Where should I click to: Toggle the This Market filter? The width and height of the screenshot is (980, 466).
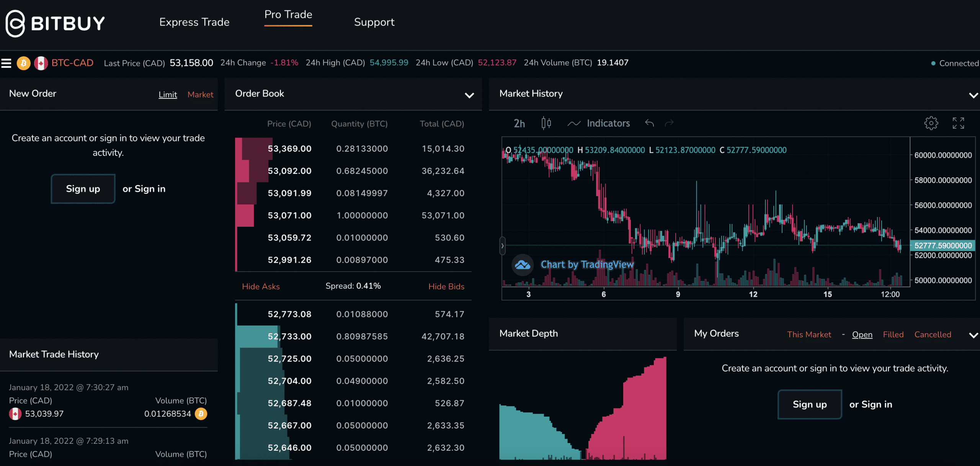[x=809, y=335]
